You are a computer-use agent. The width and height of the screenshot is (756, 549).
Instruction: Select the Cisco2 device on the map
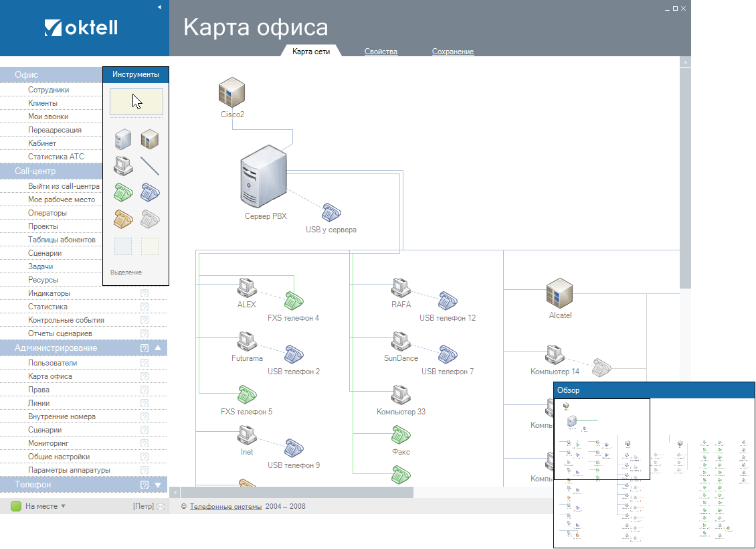click(x=232, y=92)
